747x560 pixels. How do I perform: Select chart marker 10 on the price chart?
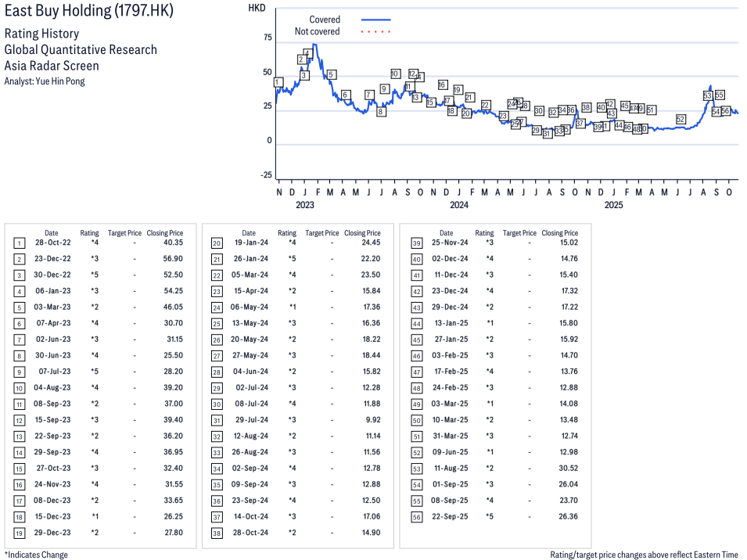click(x=395, y=74)
